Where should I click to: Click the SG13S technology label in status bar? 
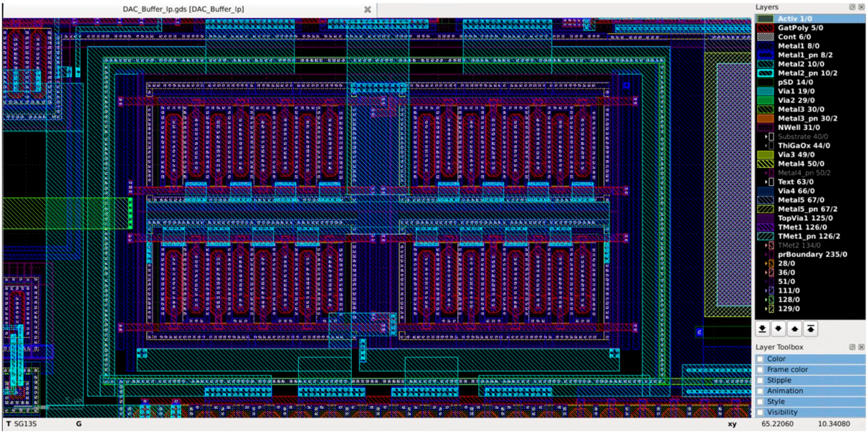tap(25, 424)
